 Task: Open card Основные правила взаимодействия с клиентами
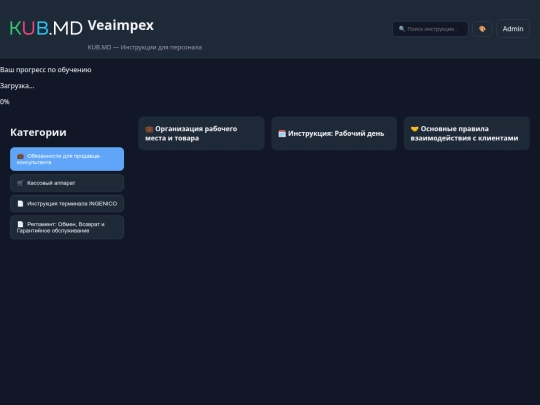point(467,133)
